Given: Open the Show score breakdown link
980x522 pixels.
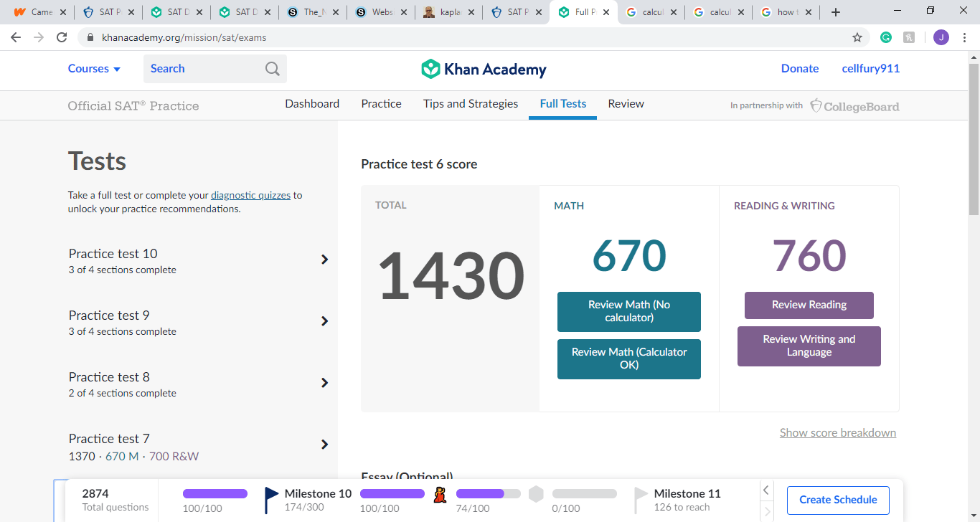Looking at the screenshot, I should coord(838,432).
